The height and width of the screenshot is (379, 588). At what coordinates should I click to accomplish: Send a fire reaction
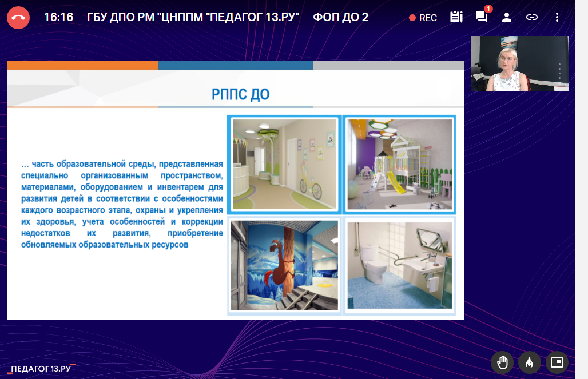pyautogui.click(x=530, y=362)
